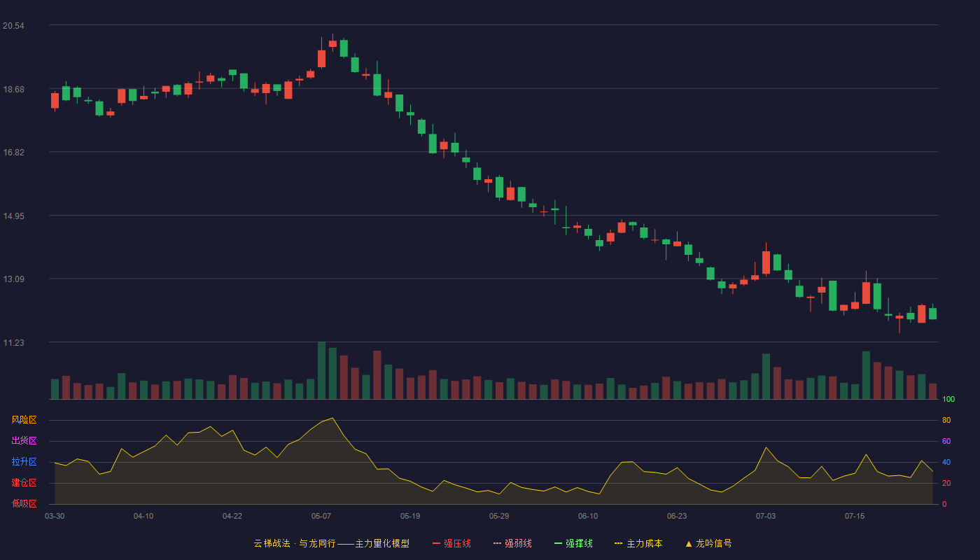This screenshot has height=560, width=980.
Task: Click the 04-10 date label
Action: pyautogui.click(x=143, y=516)
